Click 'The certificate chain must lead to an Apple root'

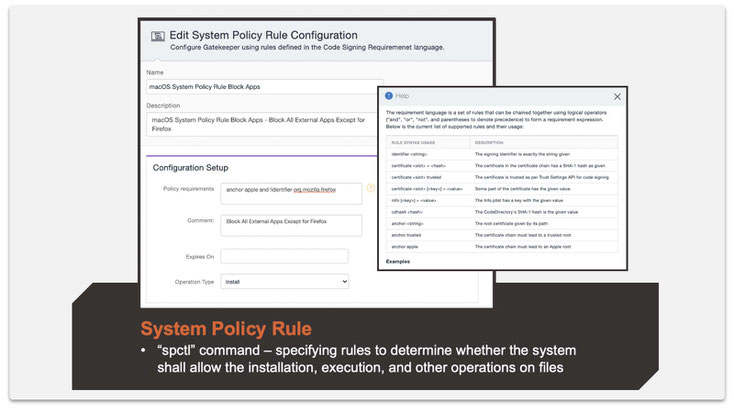coord(523,247)
